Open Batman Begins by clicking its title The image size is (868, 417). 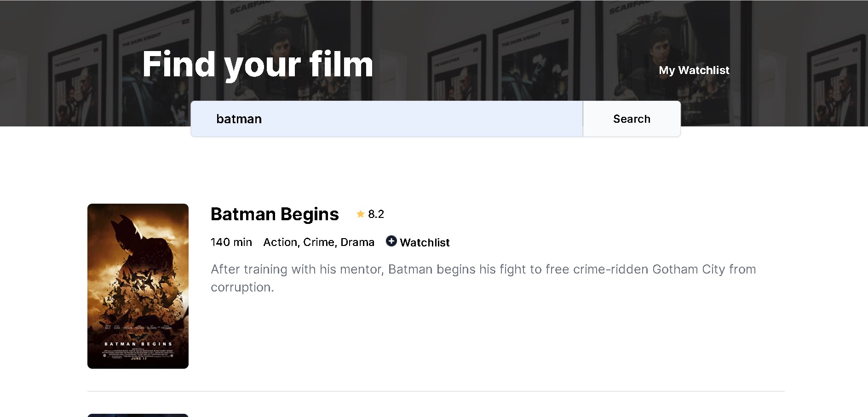275,214
